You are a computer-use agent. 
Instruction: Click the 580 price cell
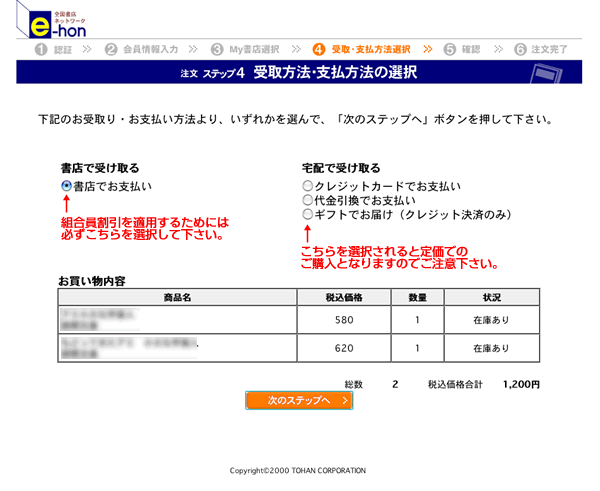pyautogui.click(x=344, y=320)
